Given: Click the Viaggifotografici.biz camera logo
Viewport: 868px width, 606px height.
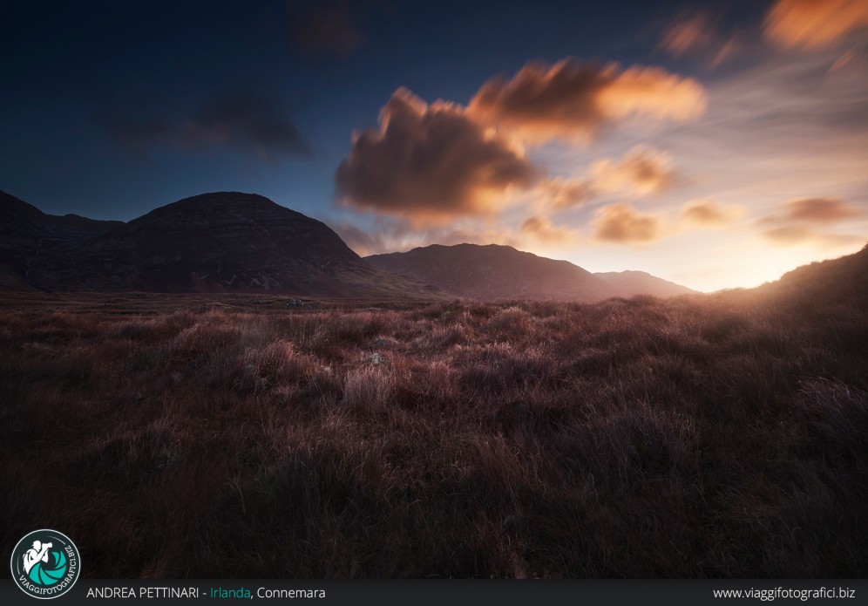Looking at the screenshot, I should pyautogui.click(x=45, y=564).
